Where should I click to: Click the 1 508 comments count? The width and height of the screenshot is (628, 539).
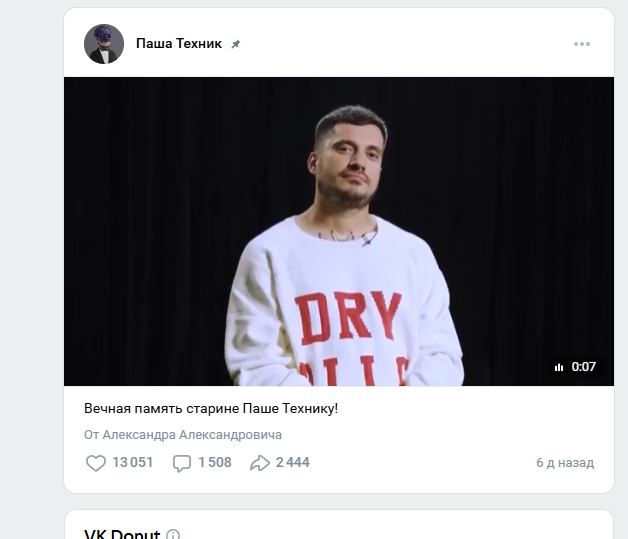[215, 463]
